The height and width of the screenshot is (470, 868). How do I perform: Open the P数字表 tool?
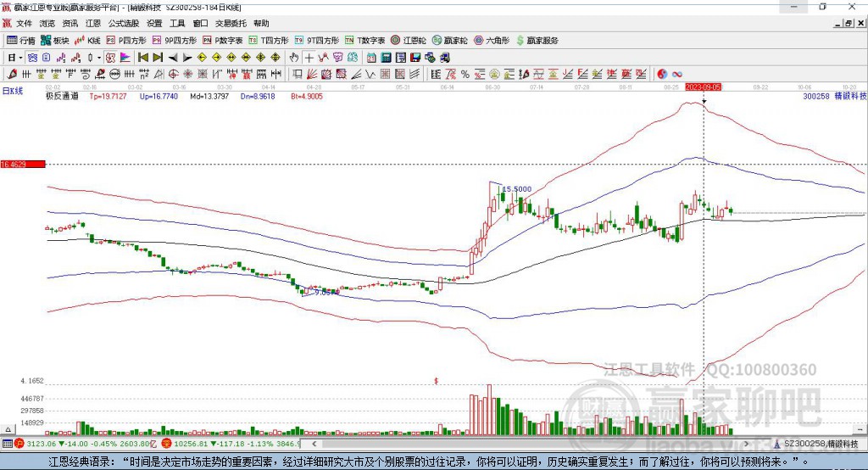223,41
